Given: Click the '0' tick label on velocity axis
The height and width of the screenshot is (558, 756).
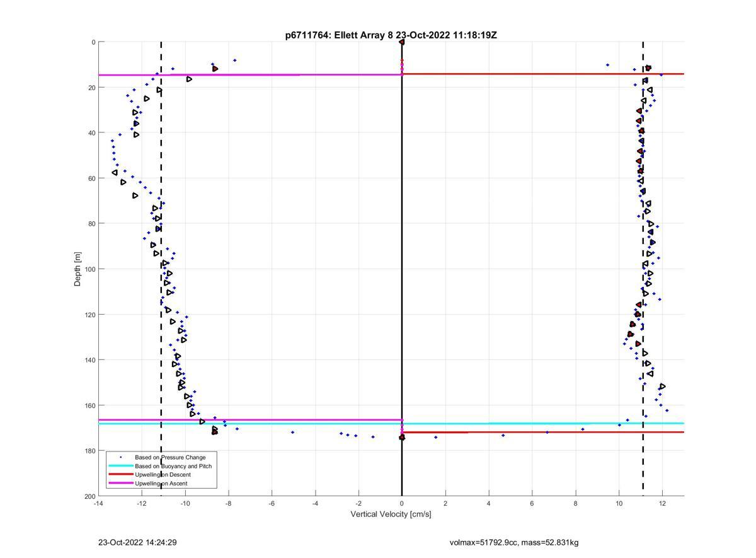Looking at the screenshot, I should (x=402, y=503).
